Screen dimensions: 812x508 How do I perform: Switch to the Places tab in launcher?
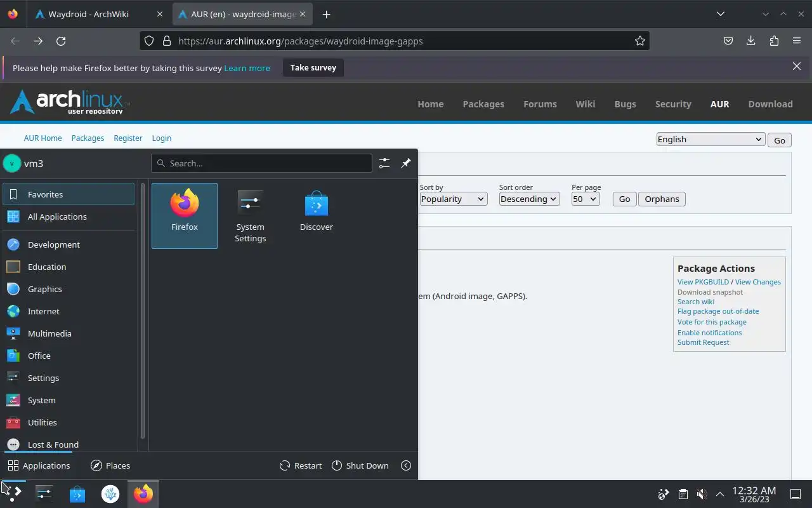110,465
